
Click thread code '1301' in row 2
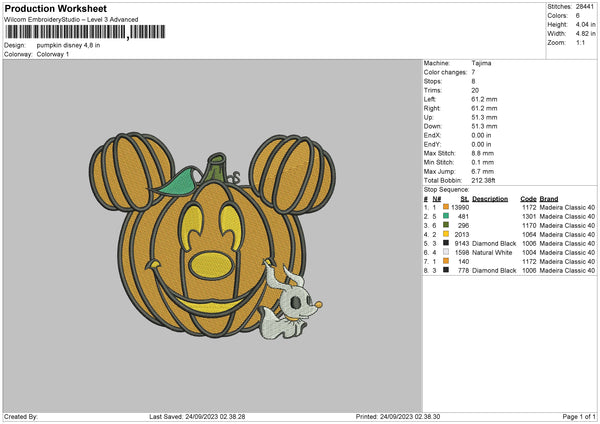(529, 217)
